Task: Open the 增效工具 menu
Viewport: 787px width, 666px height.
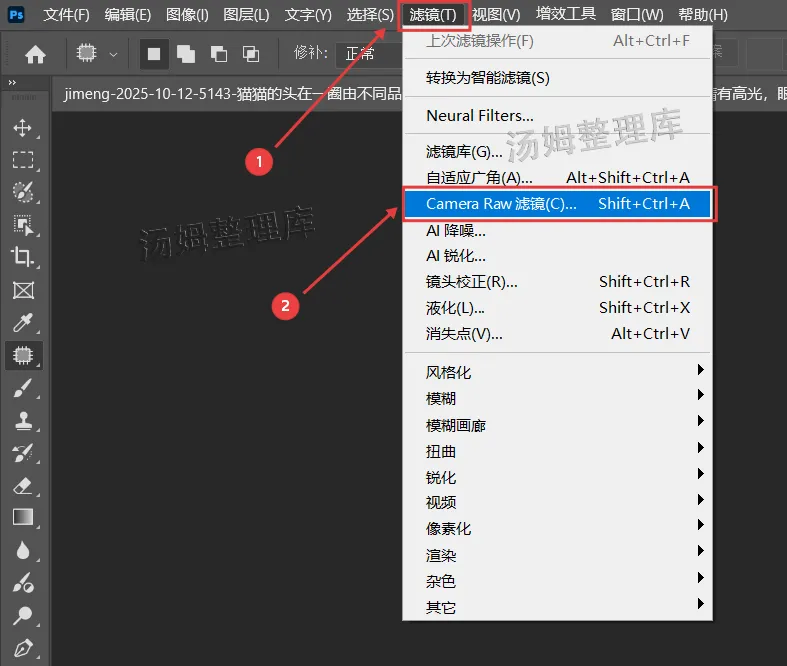Action: coord(566,14)
